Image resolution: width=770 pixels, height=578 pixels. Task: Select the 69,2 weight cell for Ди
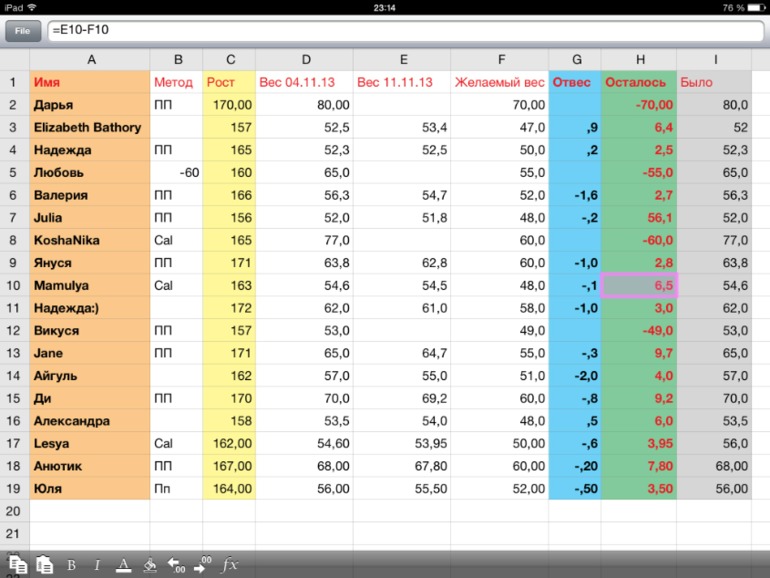coord(402,398)
